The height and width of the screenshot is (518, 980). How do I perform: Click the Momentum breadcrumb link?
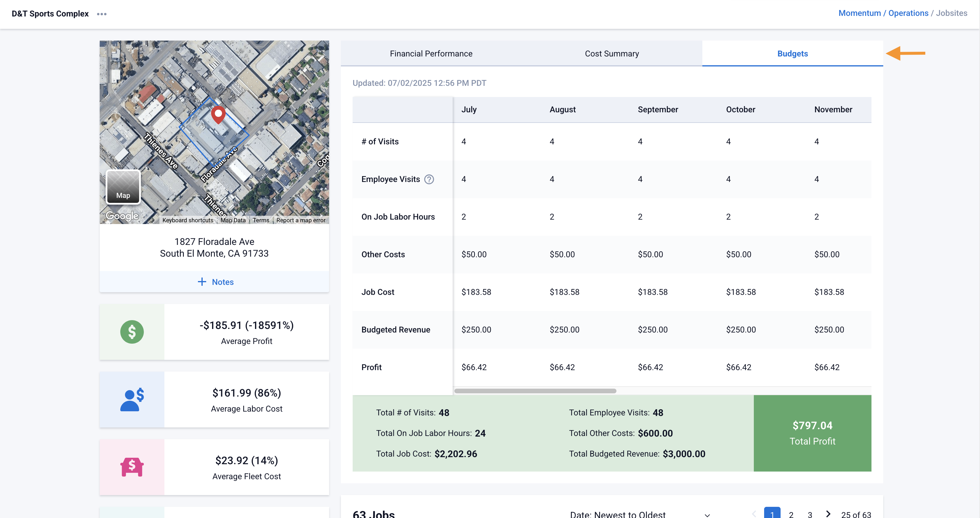point(859,13)
